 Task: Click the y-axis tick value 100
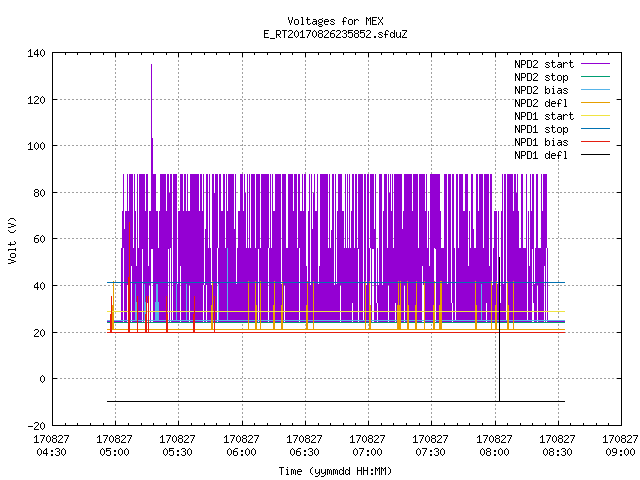36,146
